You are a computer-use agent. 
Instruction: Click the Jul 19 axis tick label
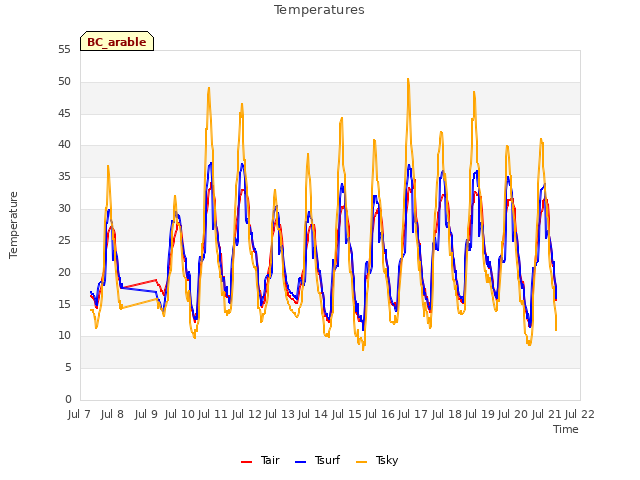coord(480,414)
